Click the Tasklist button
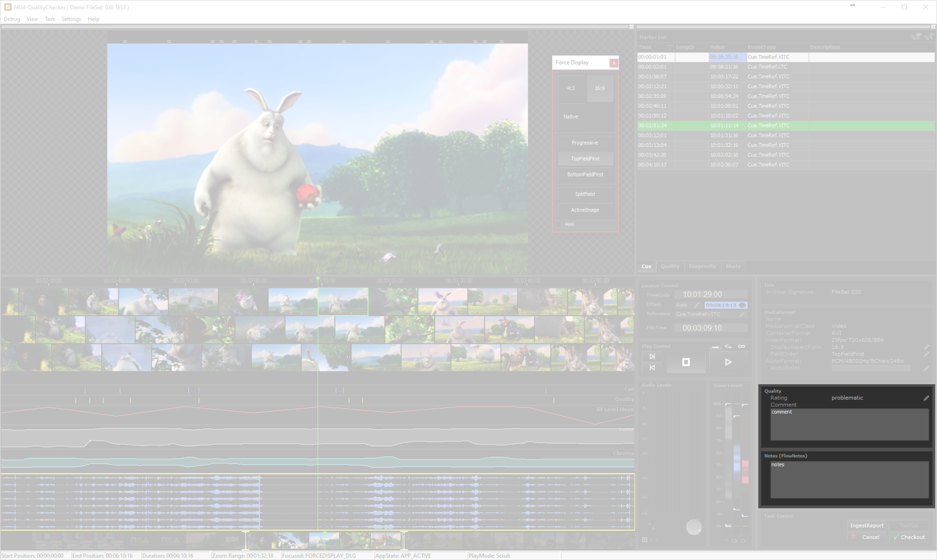Screen dimensions: 937x560 tap(909, 525)
